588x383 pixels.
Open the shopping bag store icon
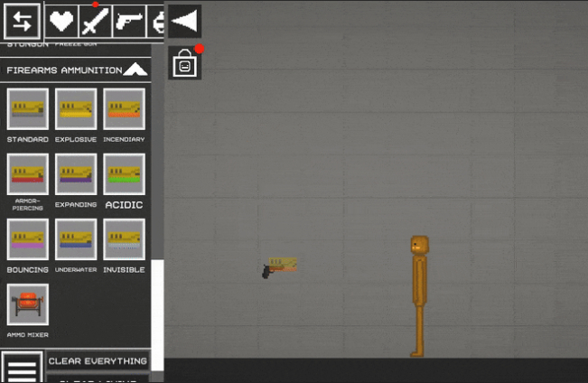click(185, 63)
